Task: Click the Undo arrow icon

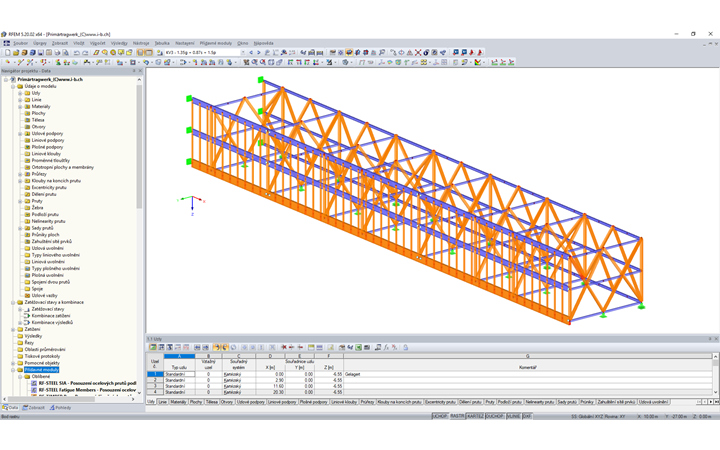Action: [x=77, y=52]
